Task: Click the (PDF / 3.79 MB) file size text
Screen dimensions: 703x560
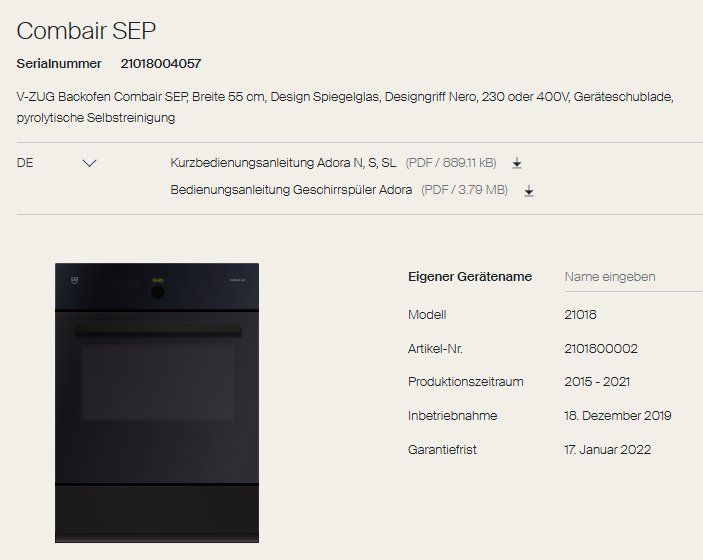Action: pyautogui.click(x=464, y=190)
